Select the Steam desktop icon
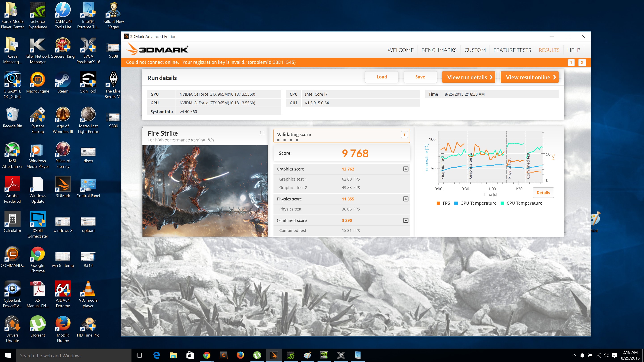Screen dimensions: 644x362 63,83
